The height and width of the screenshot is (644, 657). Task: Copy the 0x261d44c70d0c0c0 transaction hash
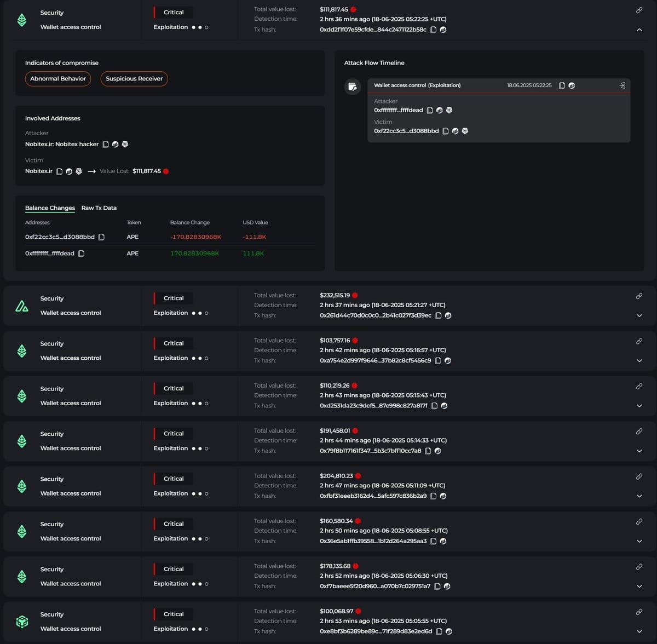point(438,315)
